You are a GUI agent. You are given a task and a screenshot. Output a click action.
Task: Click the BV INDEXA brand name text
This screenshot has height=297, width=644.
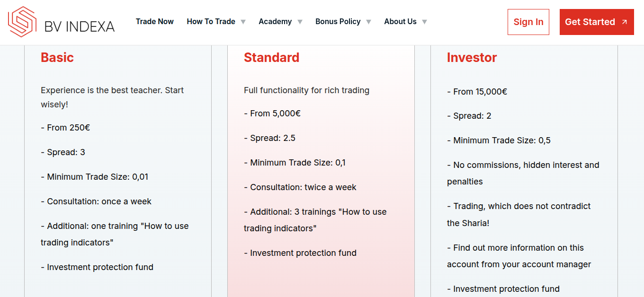tap(80, 26)
